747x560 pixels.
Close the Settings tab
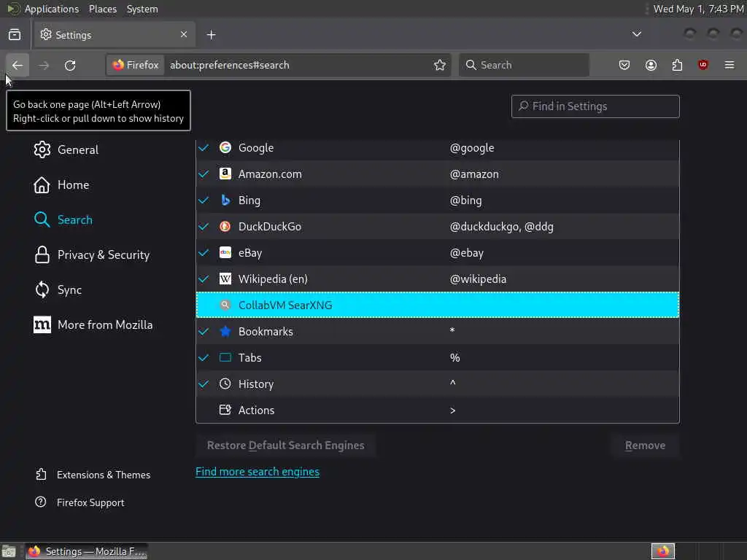tap(184, 34)
